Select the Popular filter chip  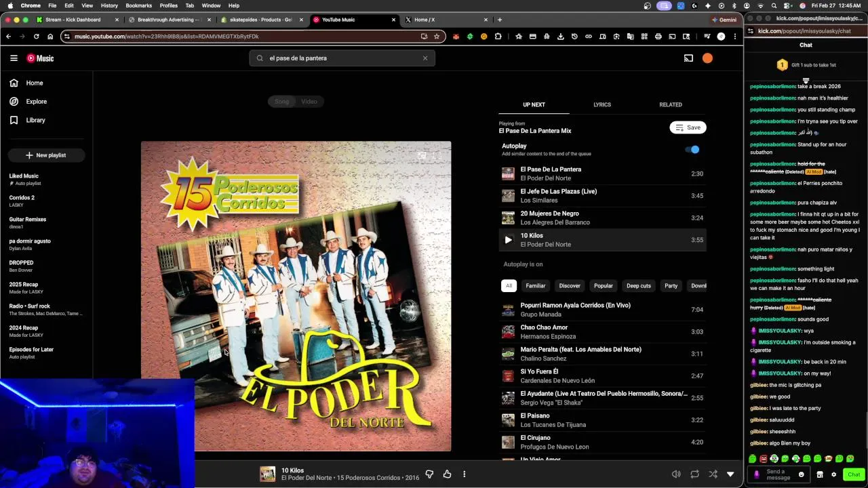pos(603,285)
